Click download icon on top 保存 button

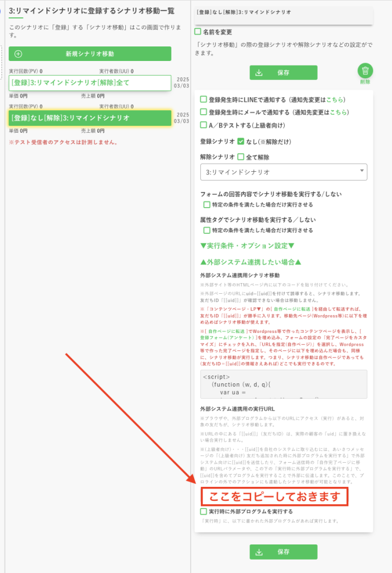point(259,73)
